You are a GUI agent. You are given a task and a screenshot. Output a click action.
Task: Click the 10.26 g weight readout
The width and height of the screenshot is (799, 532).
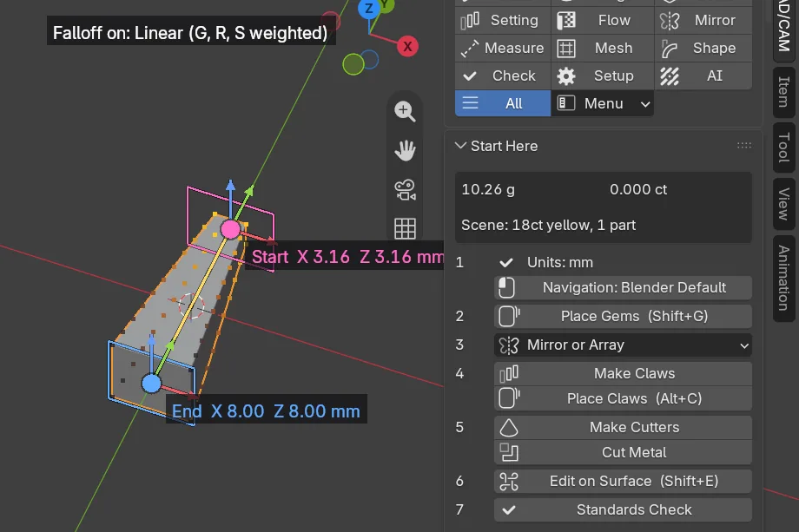click(x=488, y=189)
